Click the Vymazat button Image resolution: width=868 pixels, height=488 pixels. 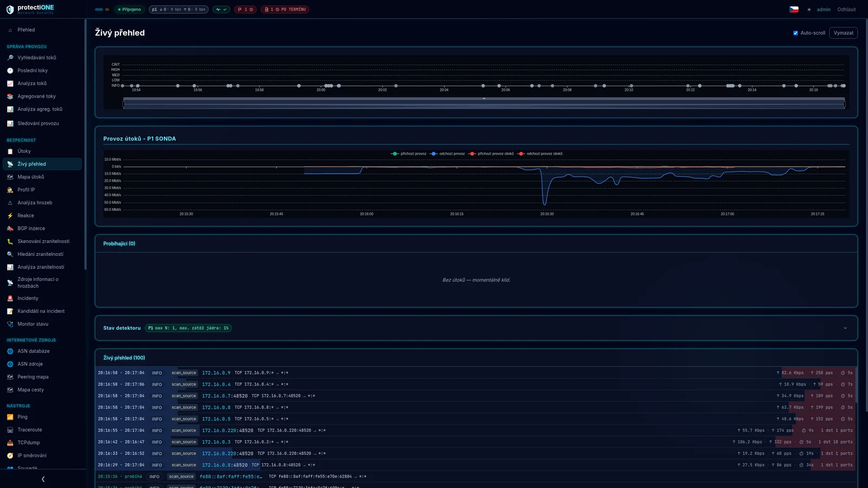pyautogui.click(x=843, y=33)
